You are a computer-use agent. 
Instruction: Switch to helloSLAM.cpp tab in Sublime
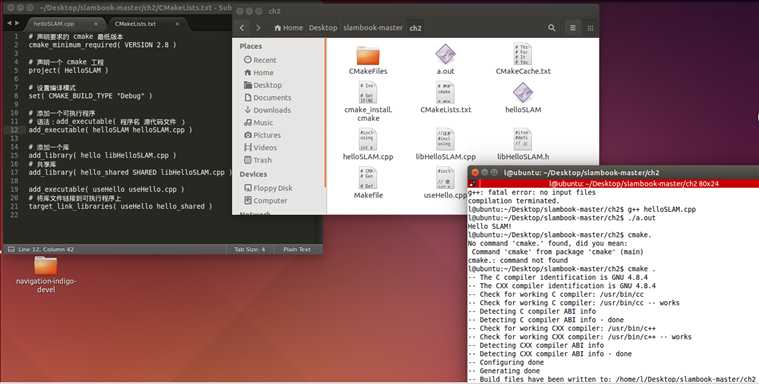[x=54, y=24]
